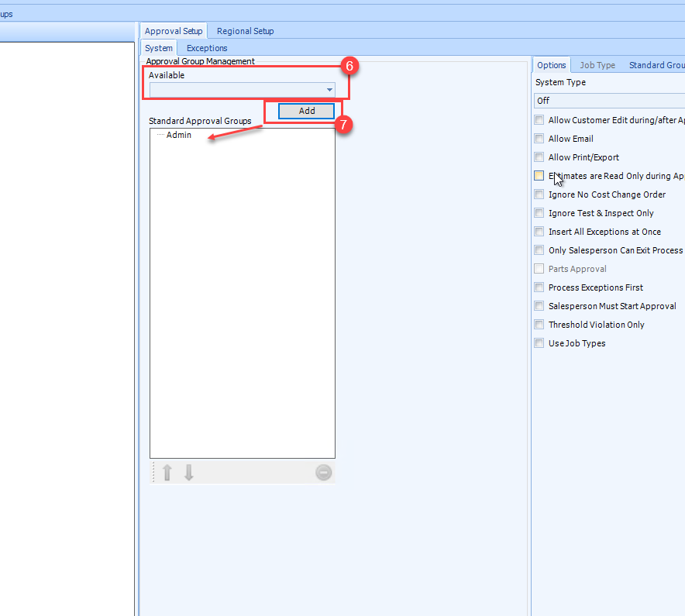Click the remove group minus icon
The image size is (685, 616).
pyautogui.click(x=324, y=473)
